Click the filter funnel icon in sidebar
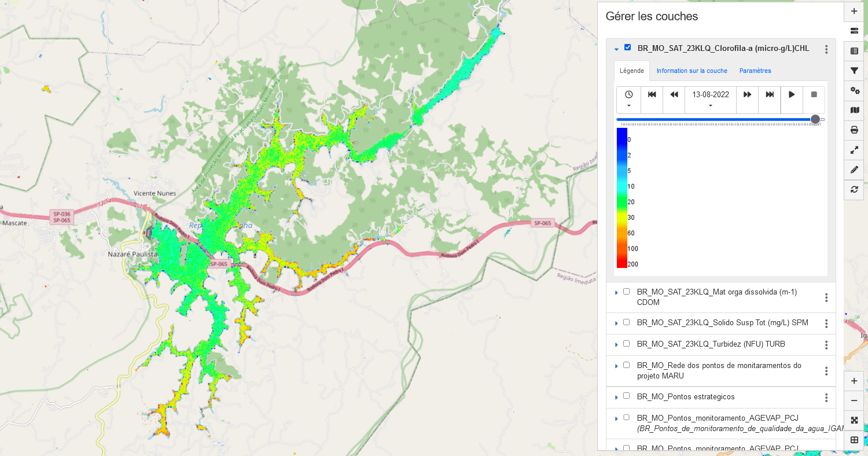The width and height of the screenshot is (868, 456). pos(854,71)
